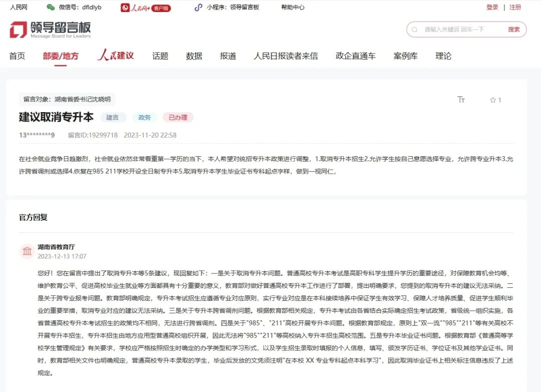The image size is (541, 392).
Task: Click the institution icon beside 湖南省教育厅
Action: [x=27, y=251]
